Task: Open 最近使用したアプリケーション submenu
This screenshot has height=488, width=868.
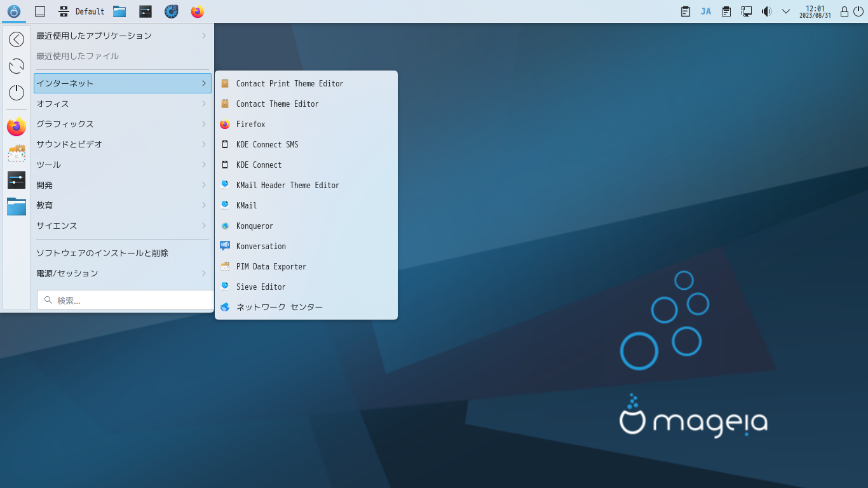Action: (x=122, y=36)
